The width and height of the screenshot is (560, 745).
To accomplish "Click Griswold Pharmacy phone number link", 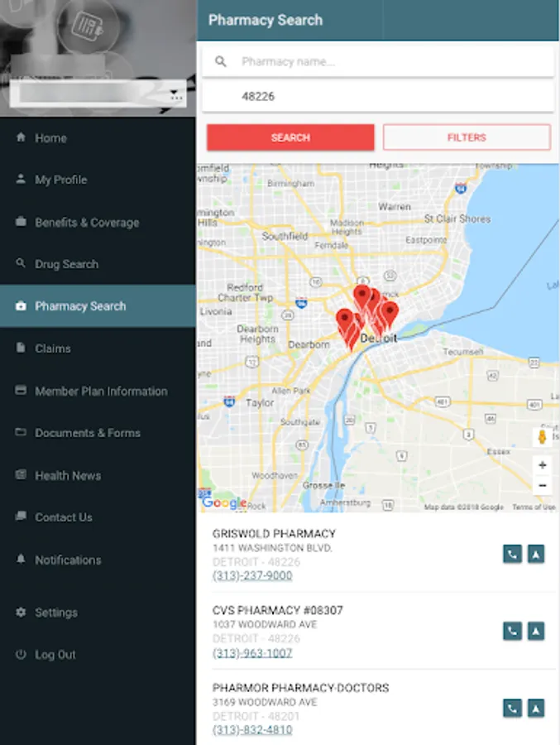I will pos(252,576).
